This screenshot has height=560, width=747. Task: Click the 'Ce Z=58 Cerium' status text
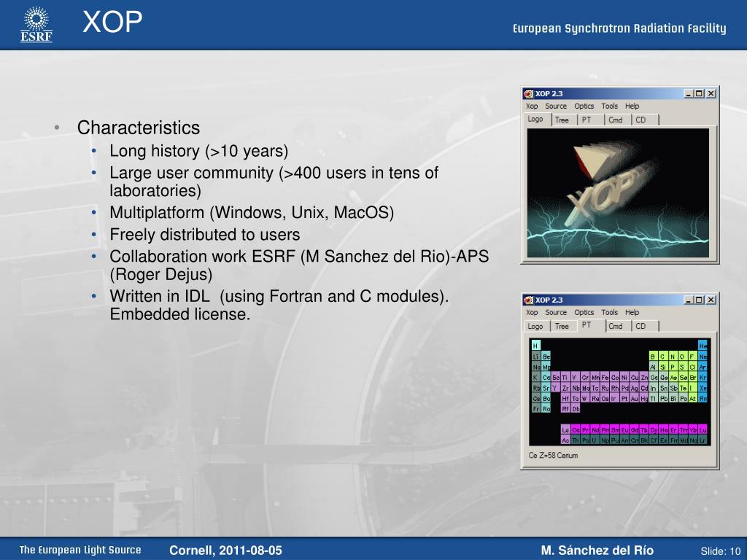pos(553,455)
